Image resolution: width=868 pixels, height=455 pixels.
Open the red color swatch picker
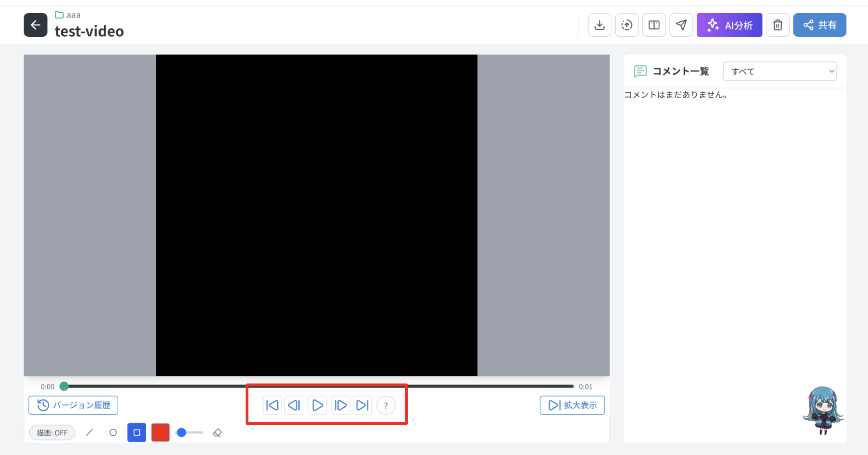coord(160,433)
